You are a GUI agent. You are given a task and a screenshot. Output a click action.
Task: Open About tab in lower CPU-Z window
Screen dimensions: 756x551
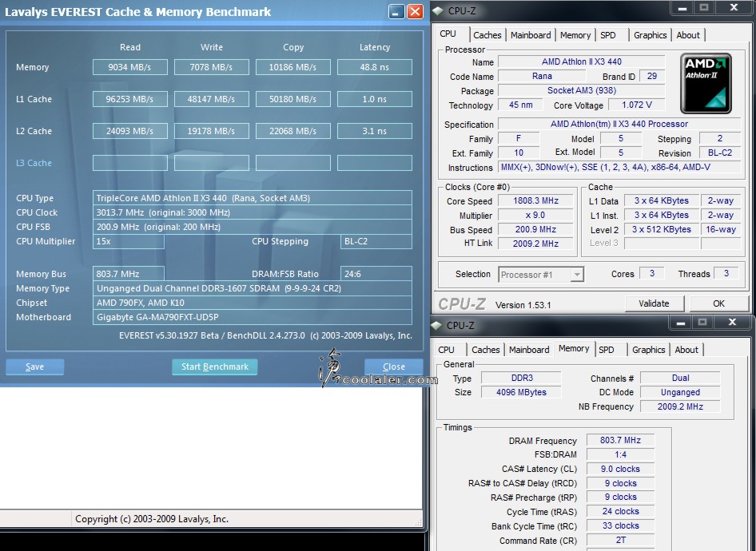click(x=686, y=350)
